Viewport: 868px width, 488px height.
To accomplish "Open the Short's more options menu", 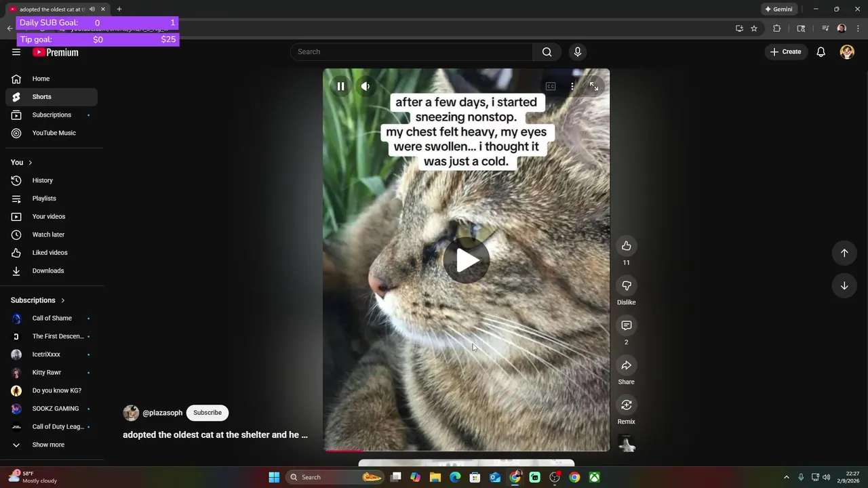I will 572,86.
